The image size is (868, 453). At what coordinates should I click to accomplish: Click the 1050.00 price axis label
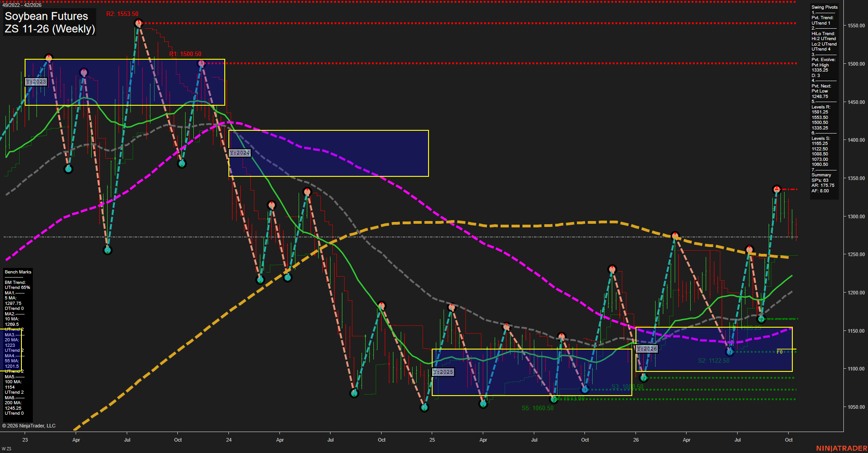coord(856,407)
